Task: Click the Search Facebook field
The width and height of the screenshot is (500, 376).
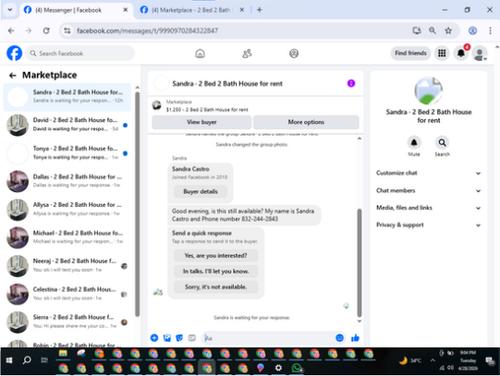Action: pos(80,53)
